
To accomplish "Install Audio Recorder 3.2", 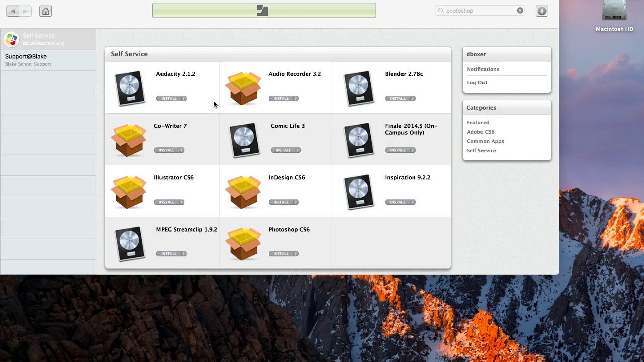I will click(281, 99).
